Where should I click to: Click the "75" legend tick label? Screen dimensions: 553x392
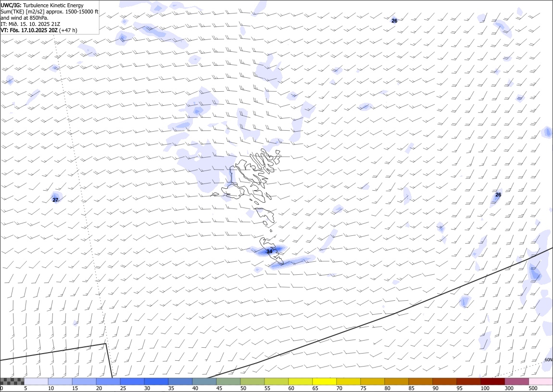(x=363, y=388)
